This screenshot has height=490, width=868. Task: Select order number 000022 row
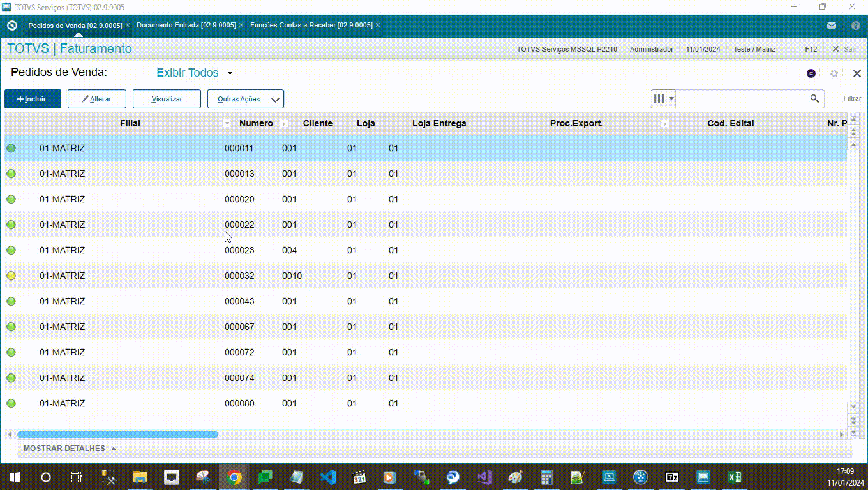426,225
